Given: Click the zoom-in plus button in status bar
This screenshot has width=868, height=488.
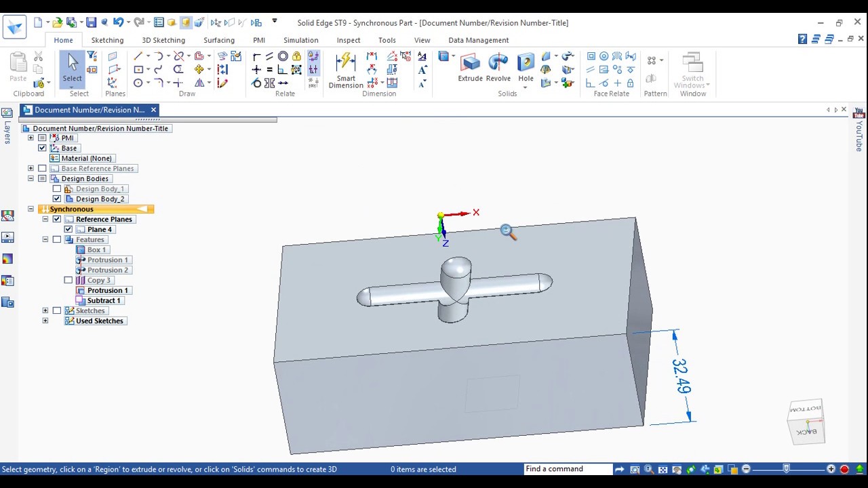Looking at the screenshot, I should (x=831, y=469).
